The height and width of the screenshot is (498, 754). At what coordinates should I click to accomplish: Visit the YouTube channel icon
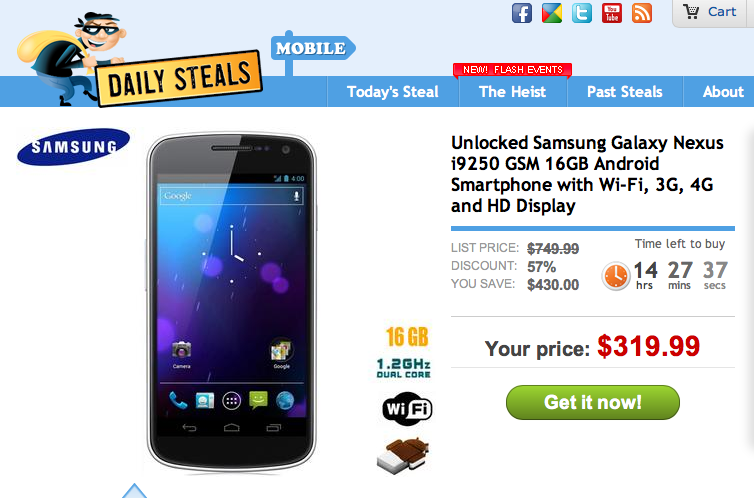(x=612, y=13)
